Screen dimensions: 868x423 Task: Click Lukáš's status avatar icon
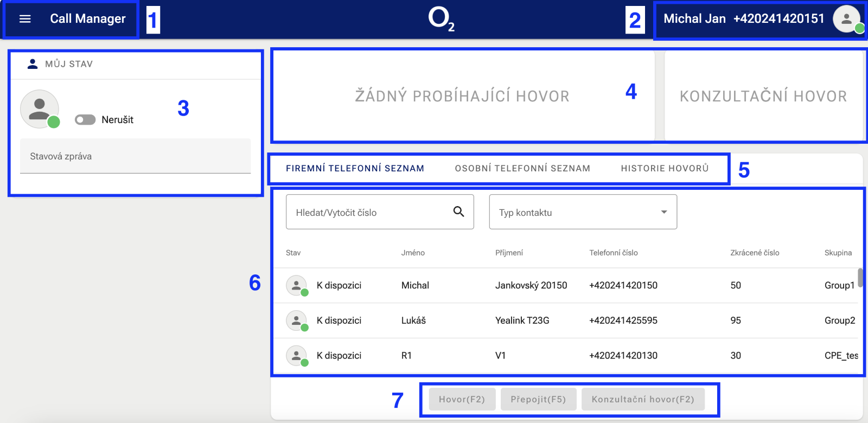(296, 321)
